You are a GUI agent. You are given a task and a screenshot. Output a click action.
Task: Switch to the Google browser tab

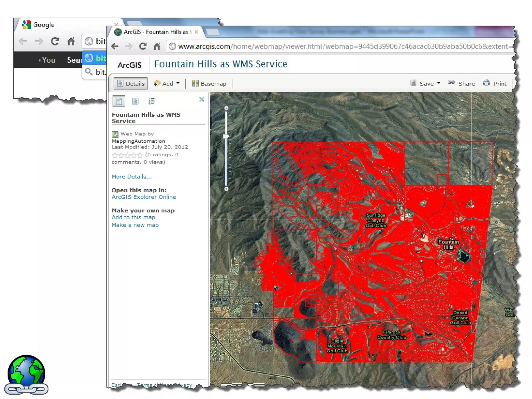(44, 25)
